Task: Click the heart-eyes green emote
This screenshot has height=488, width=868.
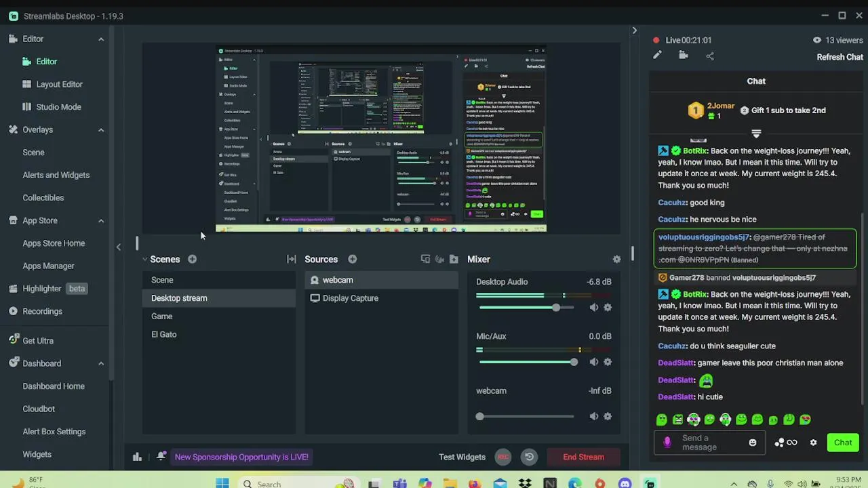Action: tap(805, 420)
